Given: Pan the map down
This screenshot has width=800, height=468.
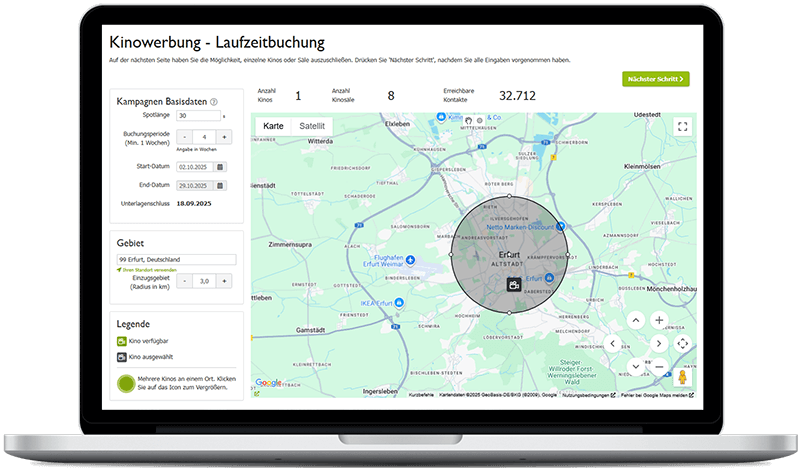Looking at the screenshot, I should [x=636, y=366].
